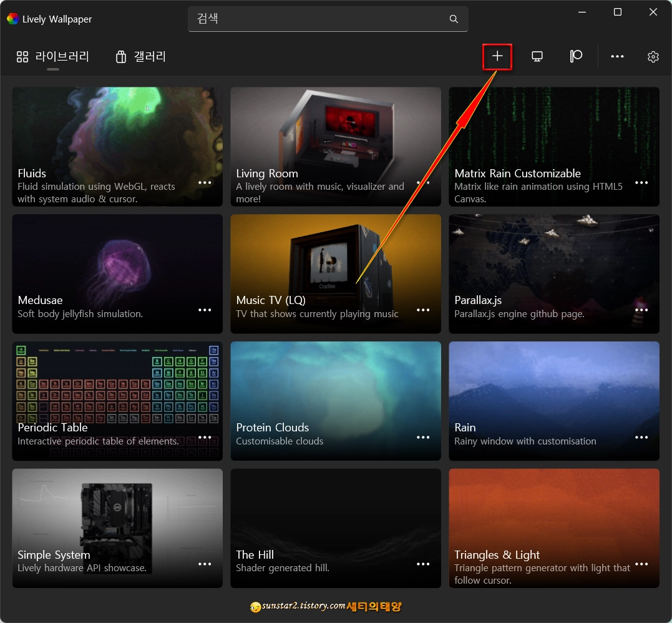Click 'Interactive periodic table of elements.' text

[98, 441]
